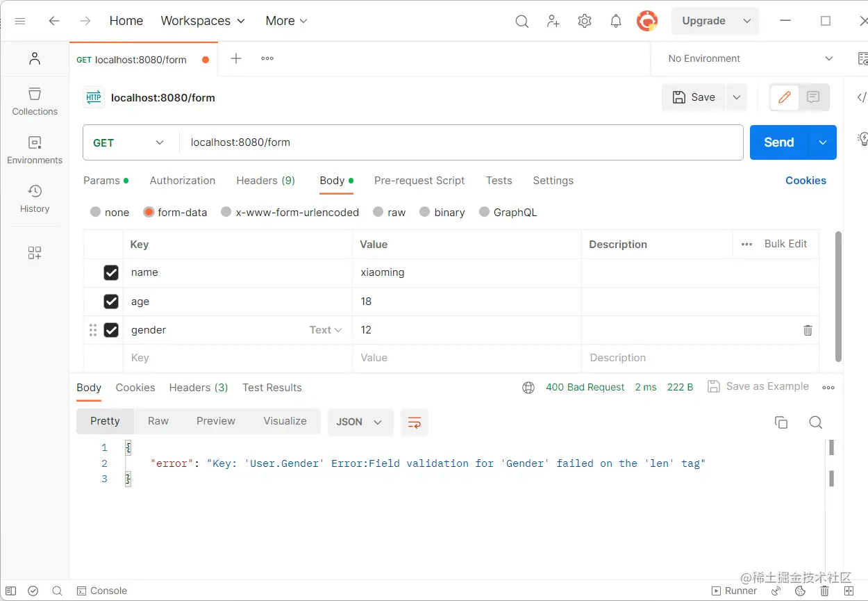
Task: Go forward with the right arrow
Action: click(x=85, y=21)
